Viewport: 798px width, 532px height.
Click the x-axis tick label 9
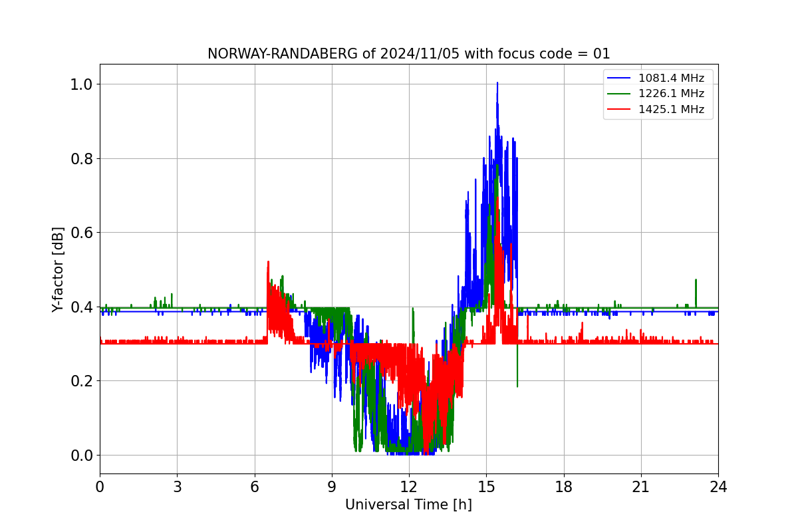click(332, 487)
